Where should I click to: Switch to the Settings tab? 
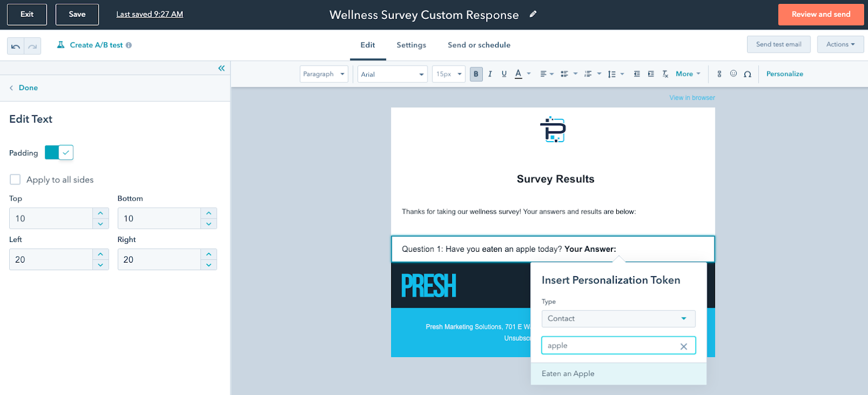click(x=411, y=45)
